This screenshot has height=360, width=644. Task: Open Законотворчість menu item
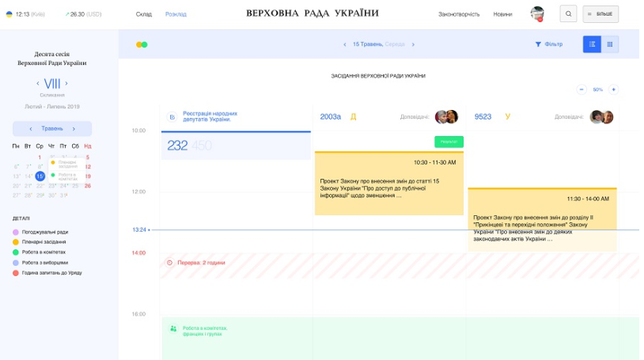(459, 14)
